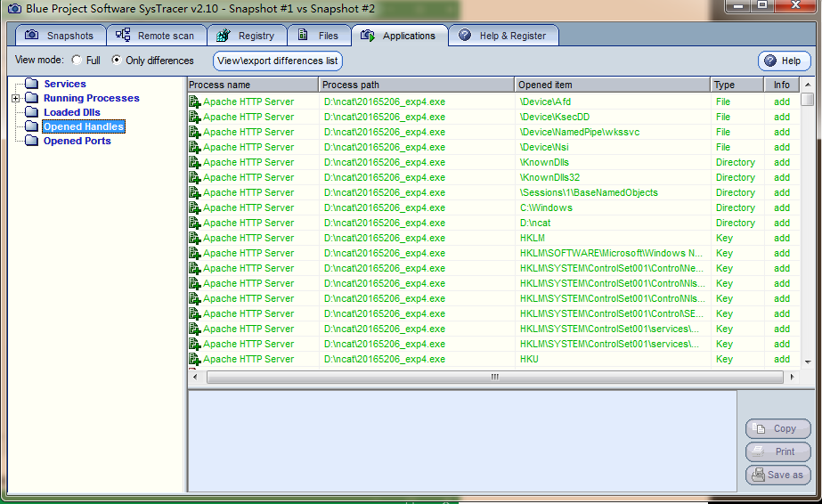Click the horizontal scrollbar thumb
Viewport: 822px width, 504px height.
click(x=495, y=377)
